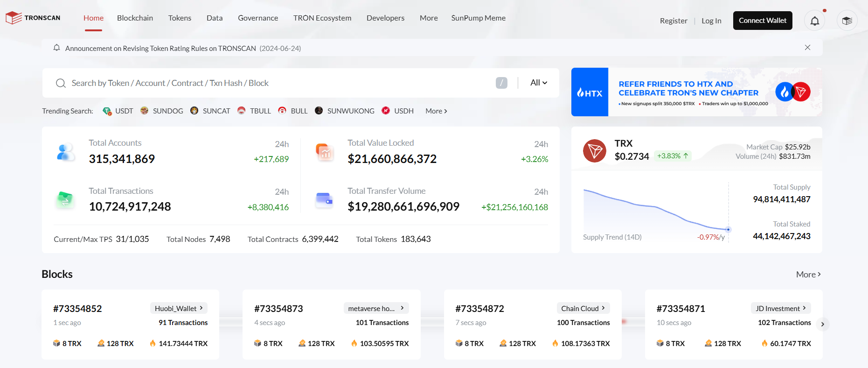Image resolution: width=868 pixels, height=368 pixels.
Task: Click the SUNCAT token icon
Action: (194, 111)
